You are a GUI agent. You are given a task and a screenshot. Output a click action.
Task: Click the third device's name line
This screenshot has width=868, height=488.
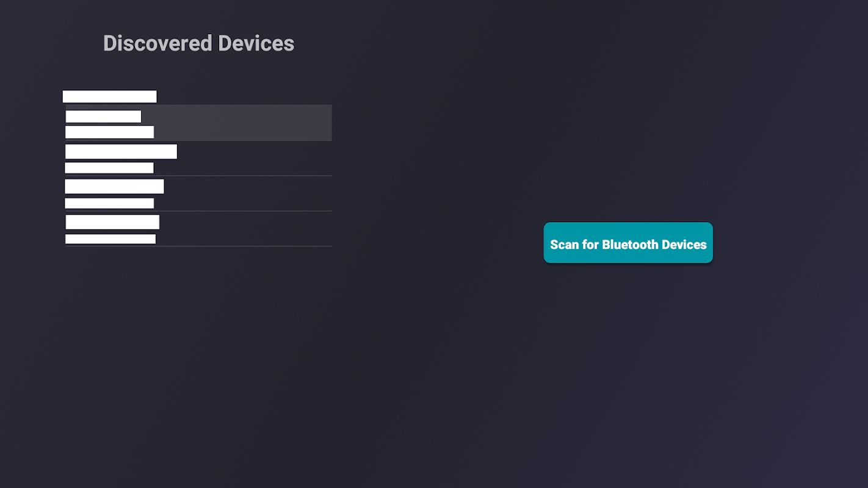114,187
